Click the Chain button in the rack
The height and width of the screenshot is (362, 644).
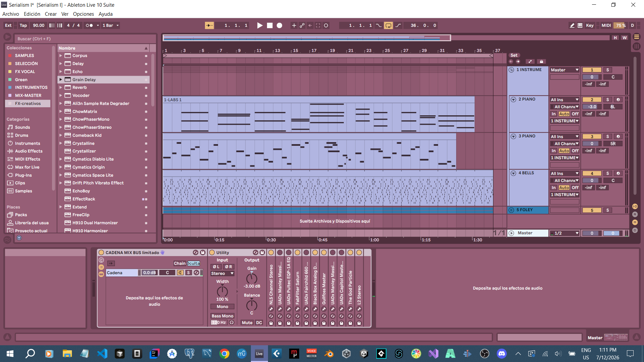180,263
